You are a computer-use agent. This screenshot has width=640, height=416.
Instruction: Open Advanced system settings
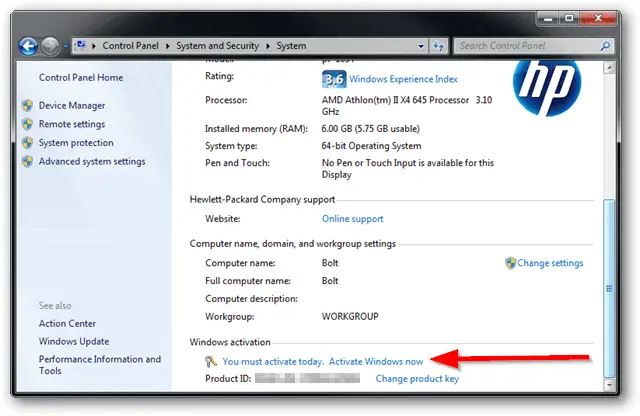coord(92,162)
